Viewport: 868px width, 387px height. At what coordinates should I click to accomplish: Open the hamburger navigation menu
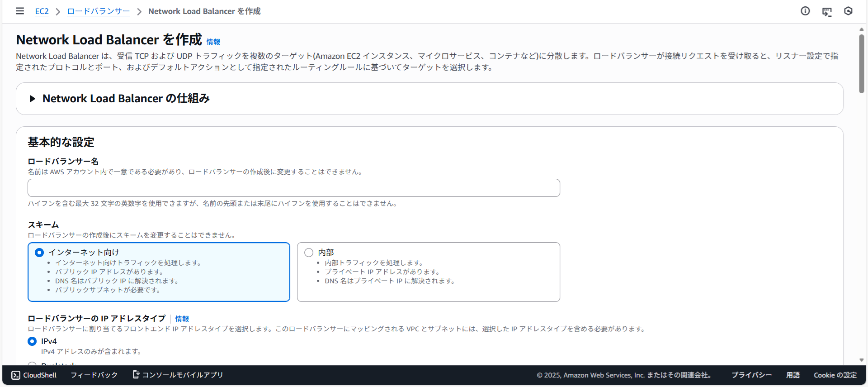click(x=20, y=11)
